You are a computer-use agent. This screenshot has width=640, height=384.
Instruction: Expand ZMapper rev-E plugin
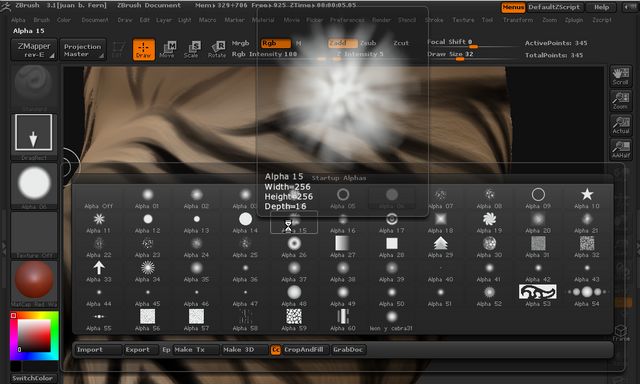[34, 50]
